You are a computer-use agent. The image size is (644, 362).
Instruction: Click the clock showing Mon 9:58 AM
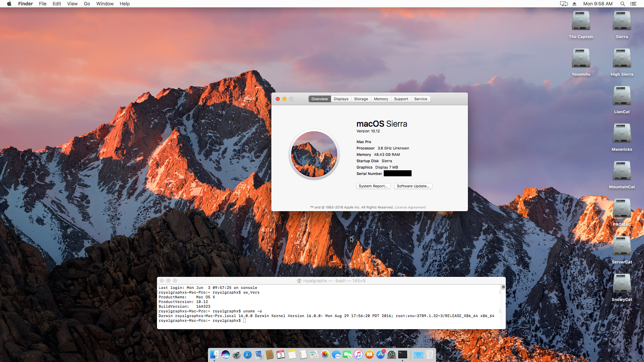click(x=598, y=4)
